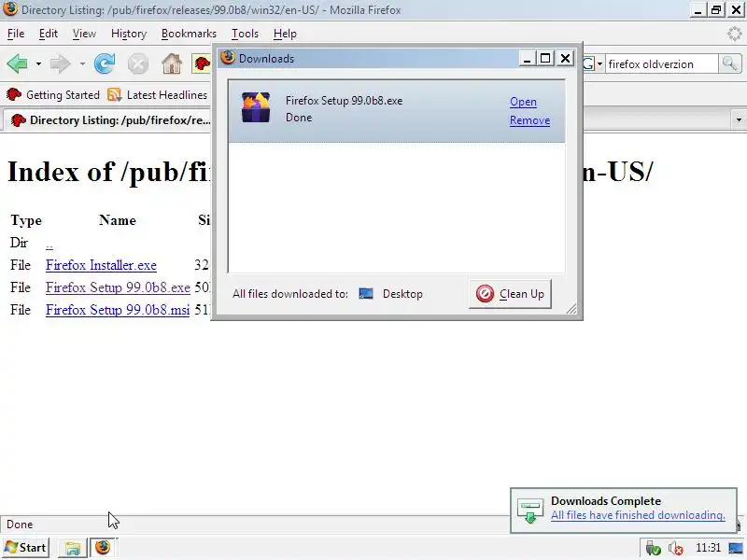Click the network monitor tray icon
Image resolution: width=747 pixels, height=560 pixels.
tap(736, 548)
